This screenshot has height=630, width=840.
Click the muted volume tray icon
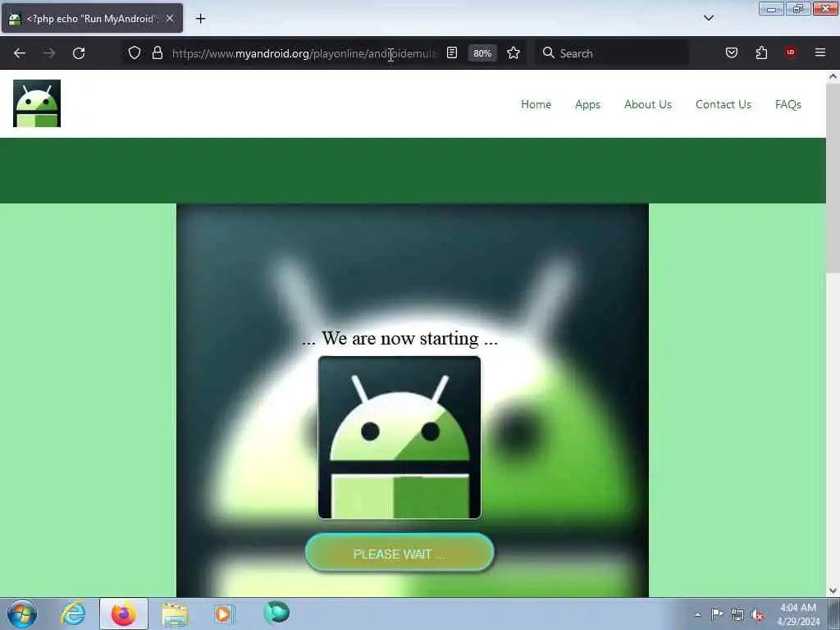[757, 615]
